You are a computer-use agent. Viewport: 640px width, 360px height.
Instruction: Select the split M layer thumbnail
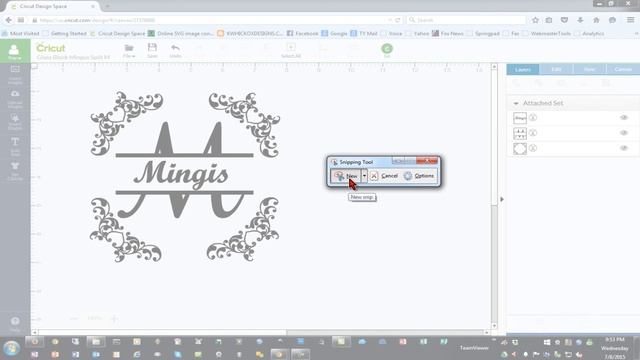[x=520, y=133]
